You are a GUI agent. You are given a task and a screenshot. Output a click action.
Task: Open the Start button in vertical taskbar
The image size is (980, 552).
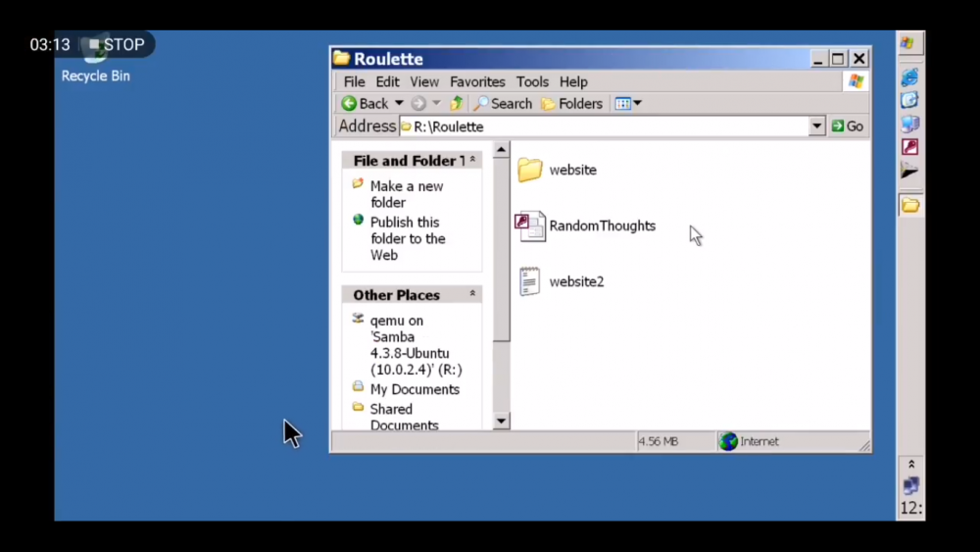(909, 43)
